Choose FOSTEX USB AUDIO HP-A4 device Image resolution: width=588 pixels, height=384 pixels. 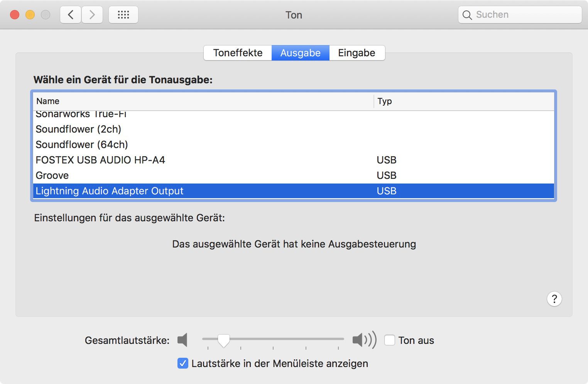click(x=100, y=160)
